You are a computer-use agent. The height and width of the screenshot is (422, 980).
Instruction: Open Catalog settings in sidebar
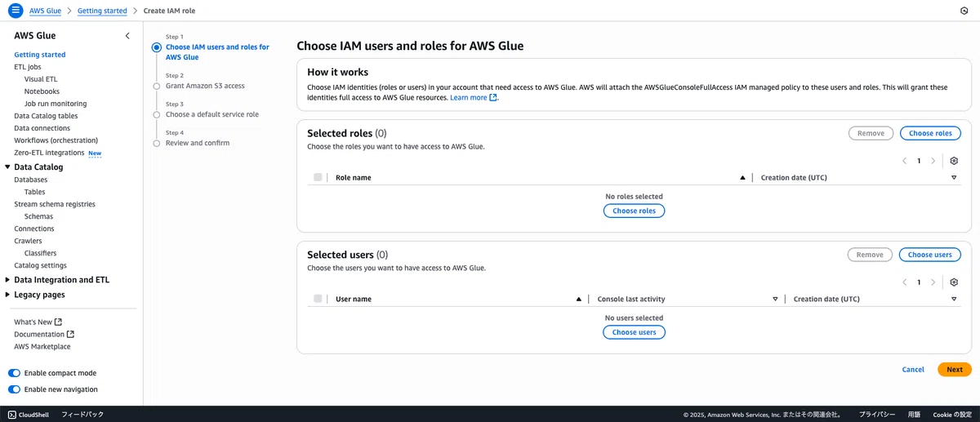[41, 265]
